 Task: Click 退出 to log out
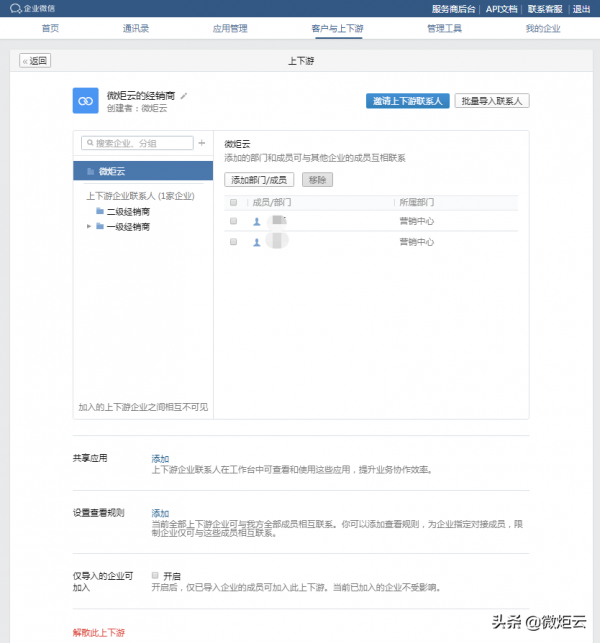click(582, 9)
